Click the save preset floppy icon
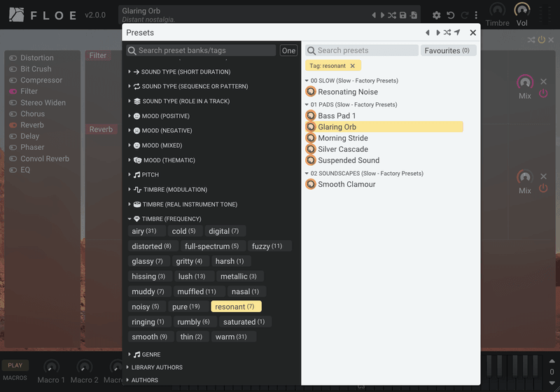Screen dimensions: 560x392 pos(403,15)
